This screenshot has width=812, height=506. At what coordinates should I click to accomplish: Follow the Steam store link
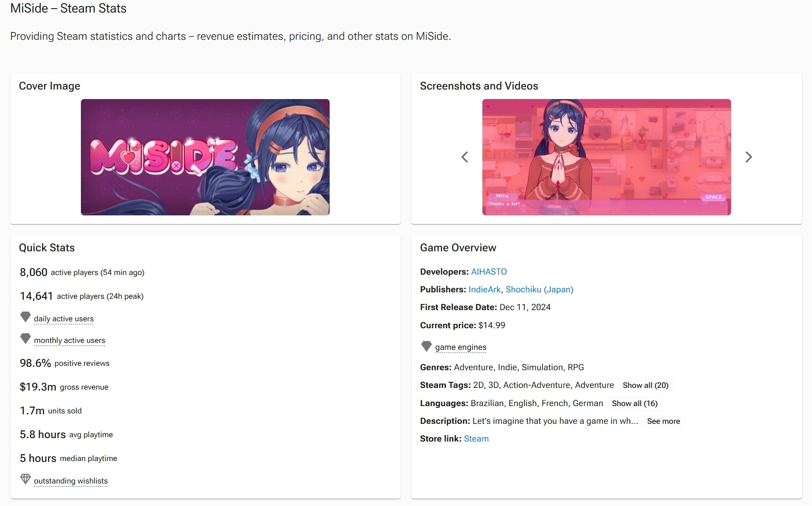[x=476, y=439]
